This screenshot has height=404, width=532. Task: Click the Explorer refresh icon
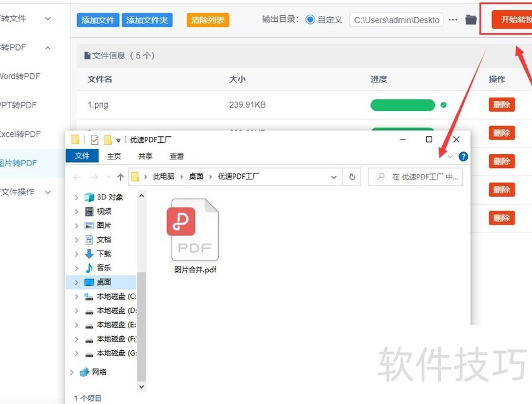coord(352,177)
